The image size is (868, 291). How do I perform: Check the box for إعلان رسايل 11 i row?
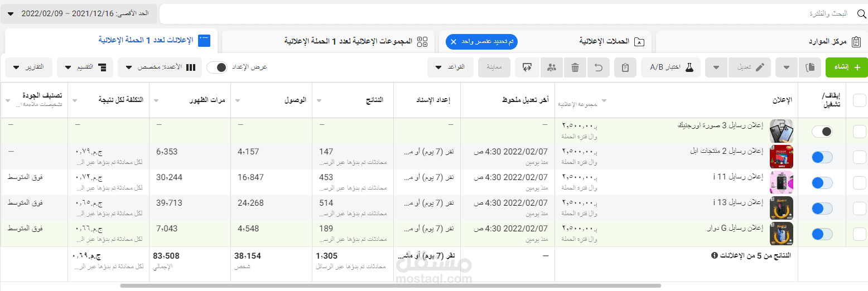(860, 183)
